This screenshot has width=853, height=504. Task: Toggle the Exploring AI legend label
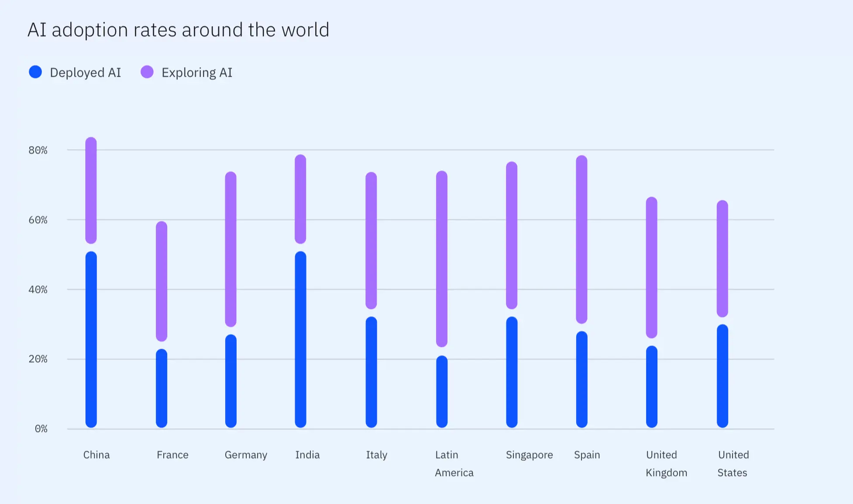point(197,72)
